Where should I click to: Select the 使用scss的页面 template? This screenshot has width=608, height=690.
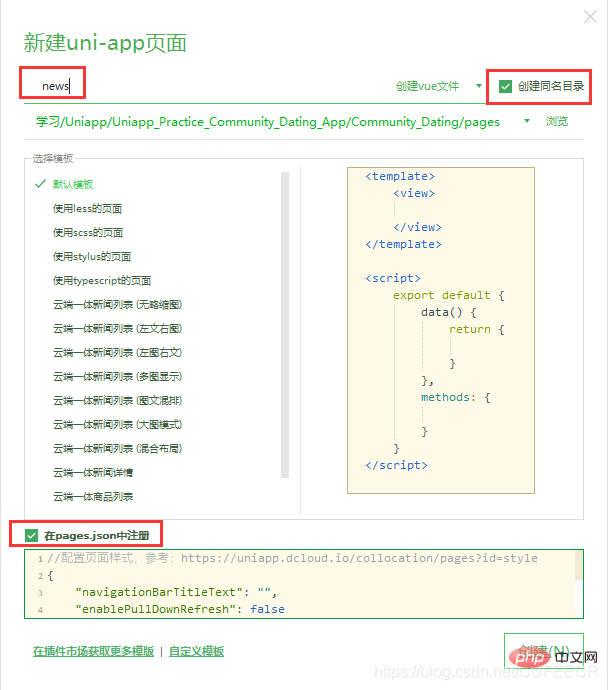coord(88,232)
